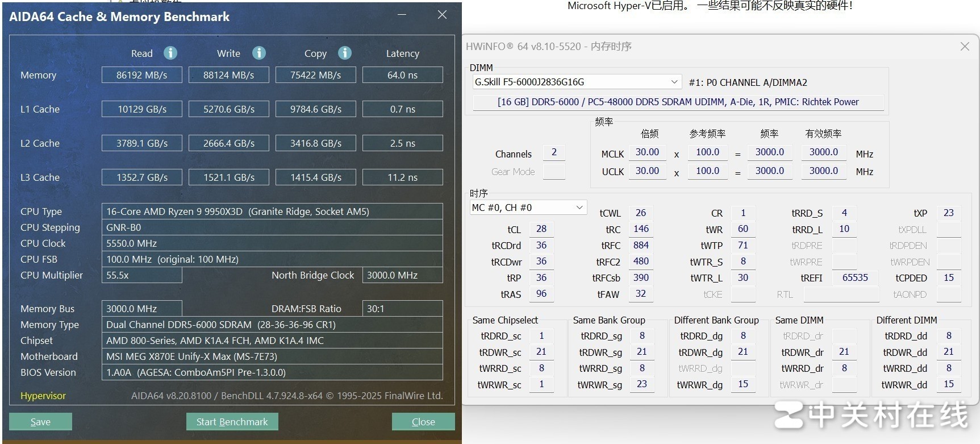Select L3 Cache Write value 1521.1 GB/s

[229, 177]
